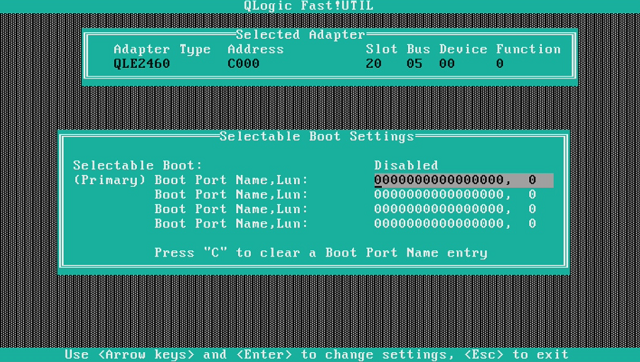Image resolution: width=640 pixels, height=362 pixels.
Task: Click the Selectable Boot: label
Action: pyautogui.click(x=138, y=165)
